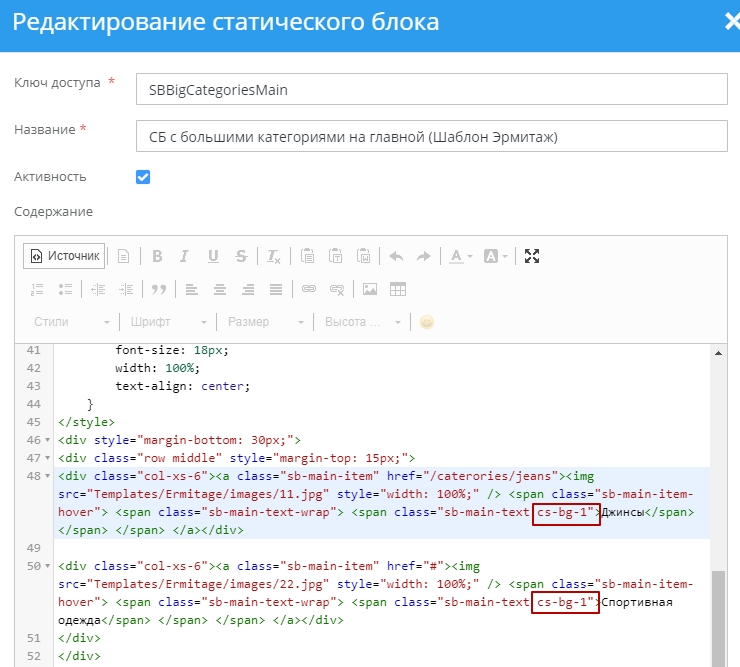This screenshot has height=667, width=740.
Task: Open the Стили dropdown
Action: click(x=72, y=322)
